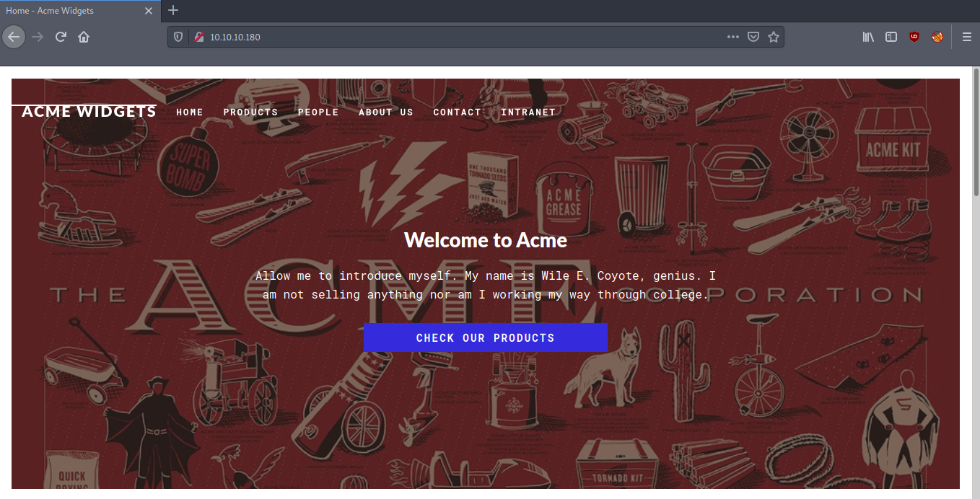Select the Home - Acme Widgets tab
Image resolution: width=980 pixels, height=499 pixels.
(81, 11)
